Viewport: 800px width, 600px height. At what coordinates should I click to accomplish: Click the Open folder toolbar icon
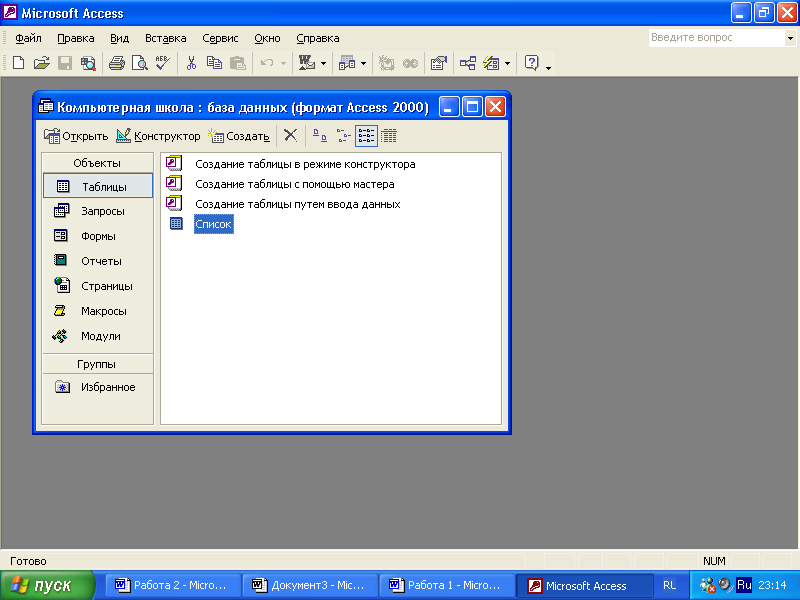click(41, 63)
